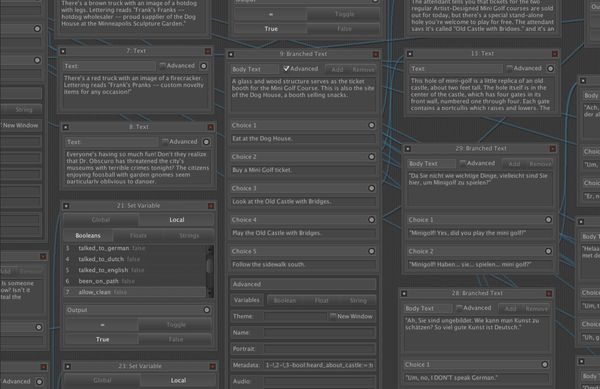
Task: Click Remove button in node 29
Action: pyautogui.click(x=540, y=164)
